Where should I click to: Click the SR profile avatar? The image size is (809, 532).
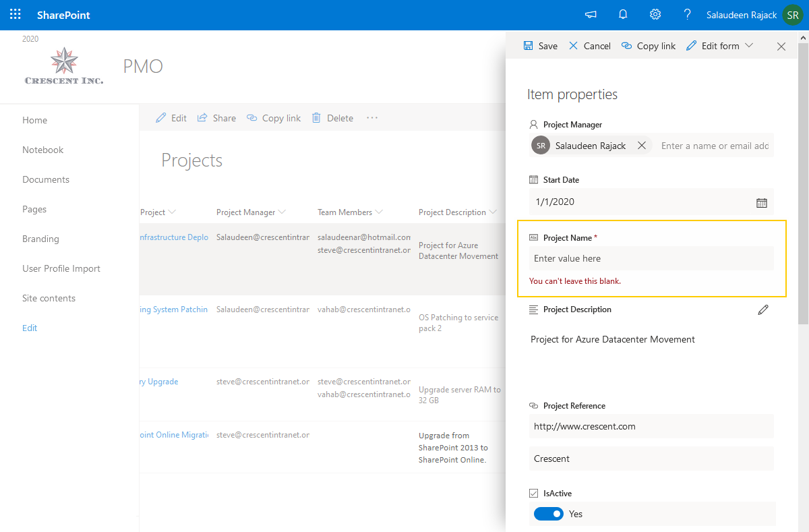pyautogui.click(x=793, y=14)
